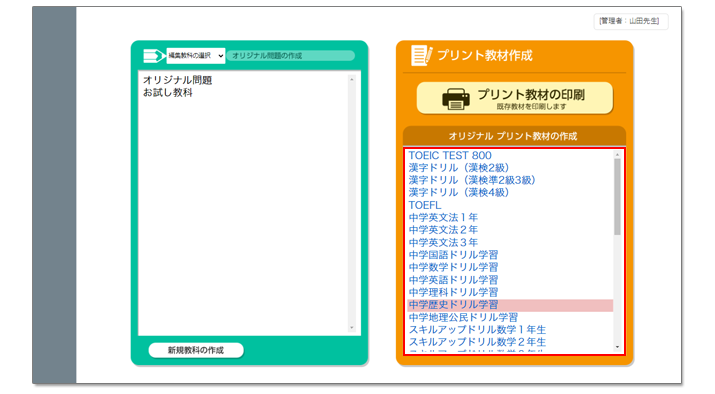Viewport: 715px width, 394px height.
Task: Select オリジナル問題 in the left list
Action: (177, 80)
